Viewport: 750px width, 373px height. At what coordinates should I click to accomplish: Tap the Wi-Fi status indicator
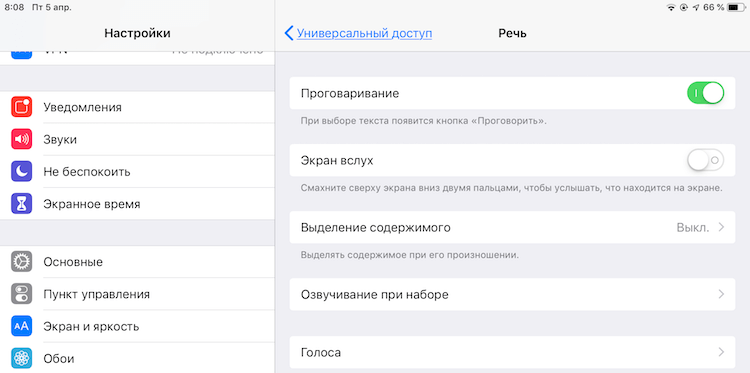pos(671,8)
